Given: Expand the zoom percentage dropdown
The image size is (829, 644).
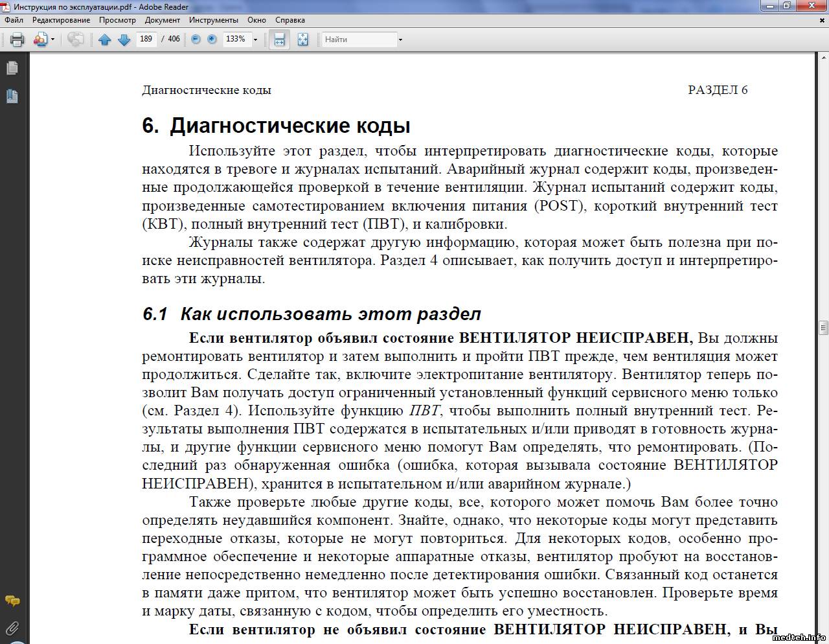Looking at the screenshot, I should coord(255,40).
